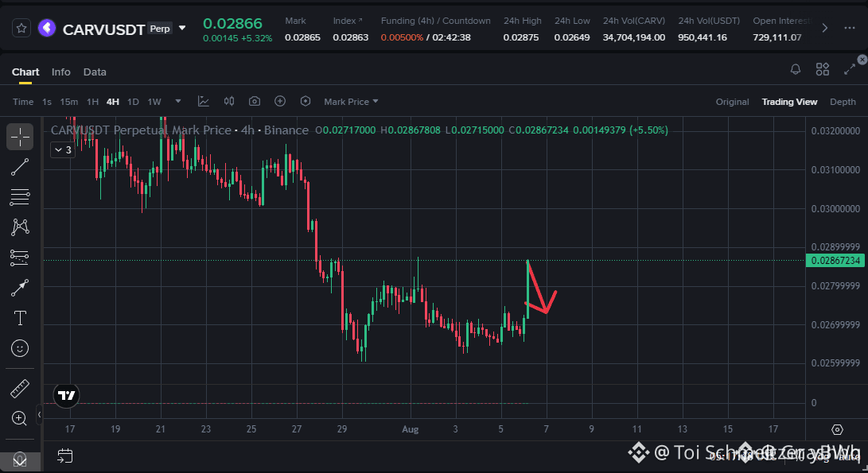Click the CARV purple coin logo

pyautogui.click(x=47, y=28)
